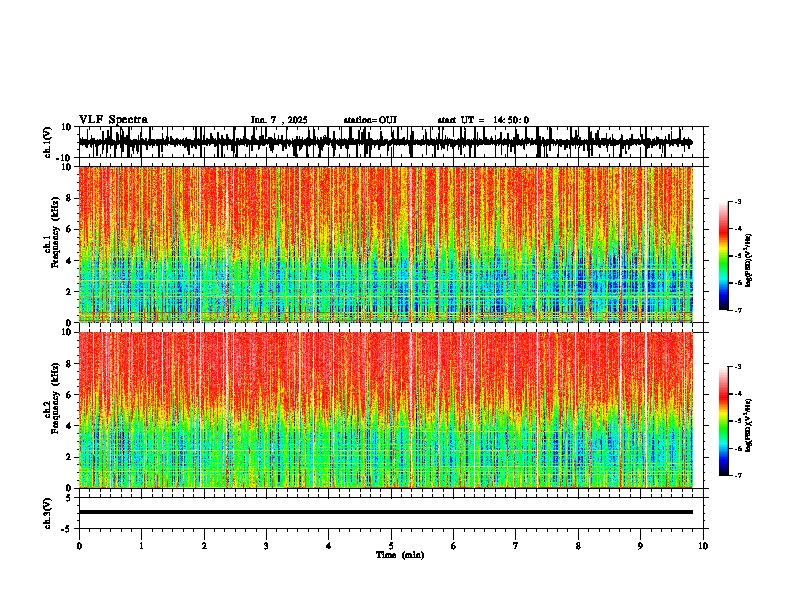Click the ch.1 spectrogram color scale bar

(723, 256)
